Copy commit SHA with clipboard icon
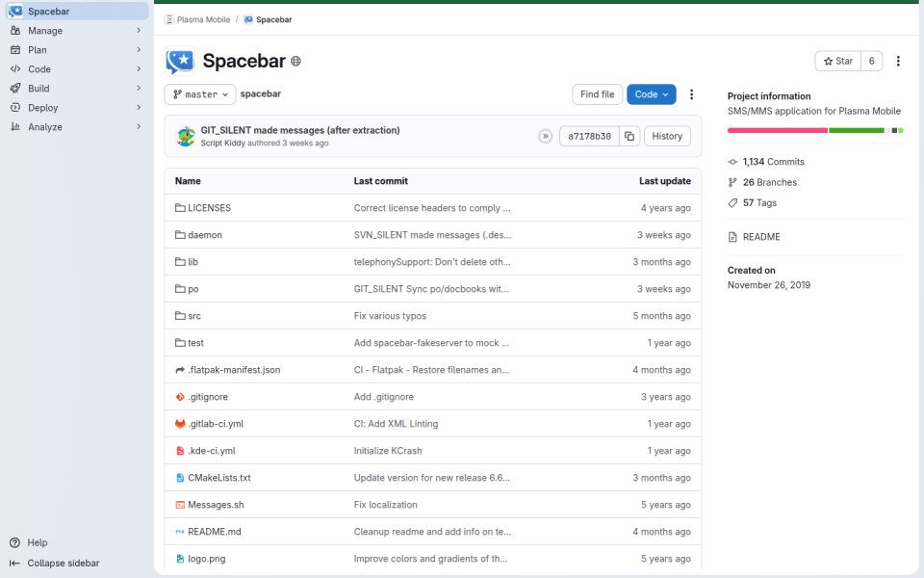The height and width of the screenshot is (578, 924). pos(629,136)
